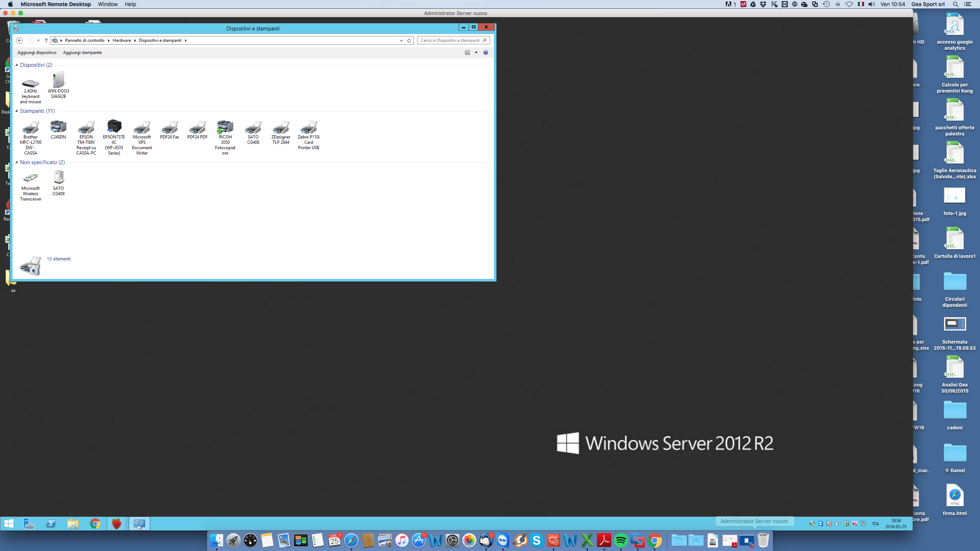Screen dimensions: 980x551
Task: Select SATO CG408 under Stampanti
Action: click(x=253, y=132)
